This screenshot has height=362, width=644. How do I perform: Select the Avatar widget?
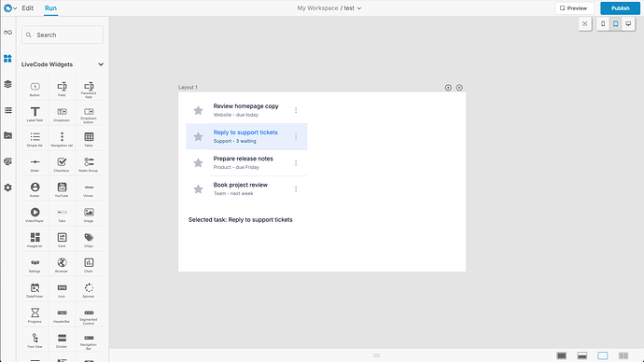[x=35, y=189]
